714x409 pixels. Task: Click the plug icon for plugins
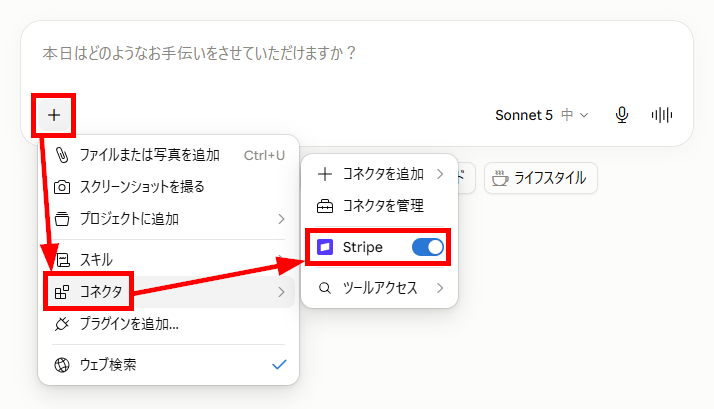[62, 324]
